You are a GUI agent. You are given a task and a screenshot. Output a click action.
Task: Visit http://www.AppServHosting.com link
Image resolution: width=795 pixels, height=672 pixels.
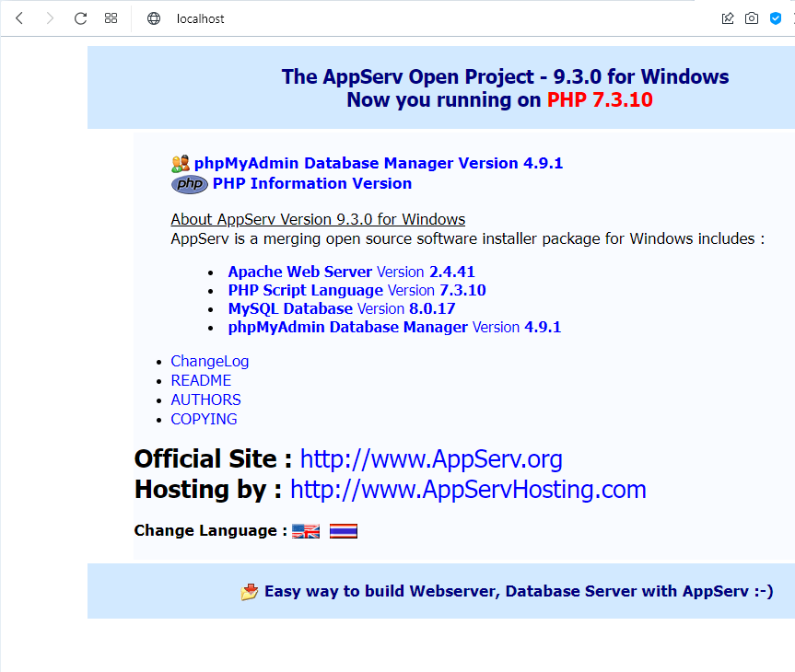[x=468, y=490]
